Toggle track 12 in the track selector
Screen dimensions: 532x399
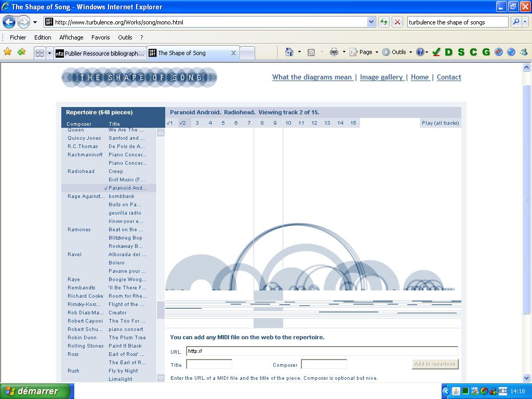[x=314, y=123]
